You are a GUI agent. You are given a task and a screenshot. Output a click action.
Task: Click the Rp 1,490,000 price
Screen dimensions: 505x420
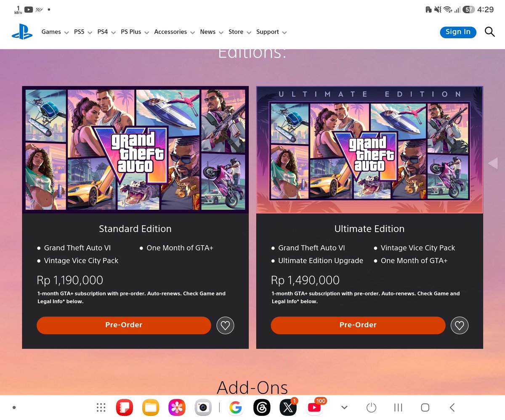[306, 280]
